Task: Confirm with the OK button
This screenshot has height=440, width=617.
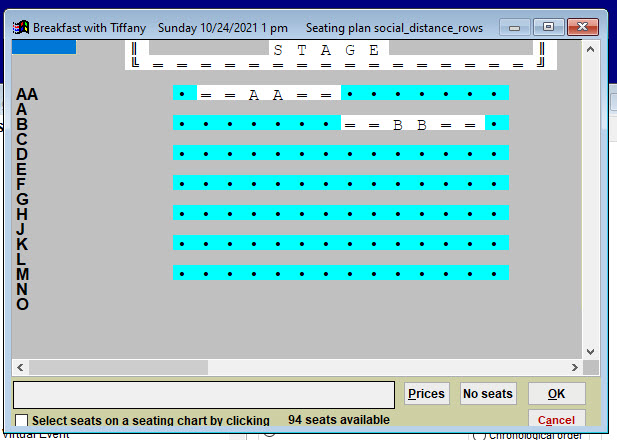Action: tap(556, 394)
